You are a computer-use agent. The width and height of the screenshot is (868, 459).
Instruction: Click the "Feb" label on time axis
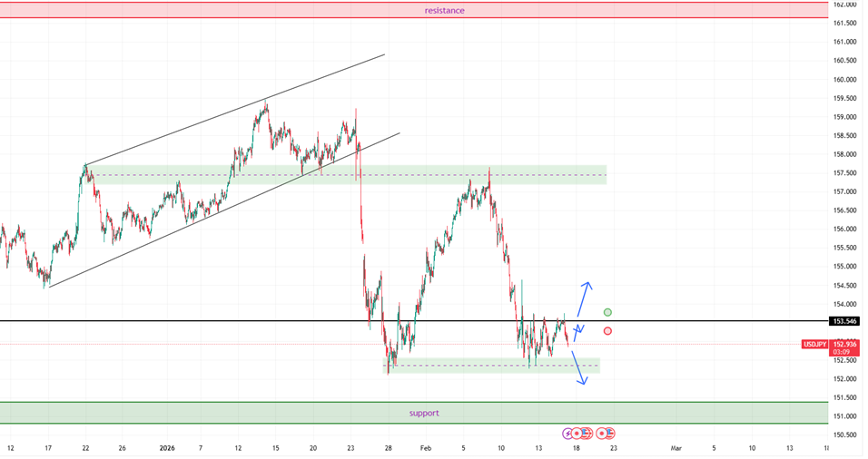point(426,448)
